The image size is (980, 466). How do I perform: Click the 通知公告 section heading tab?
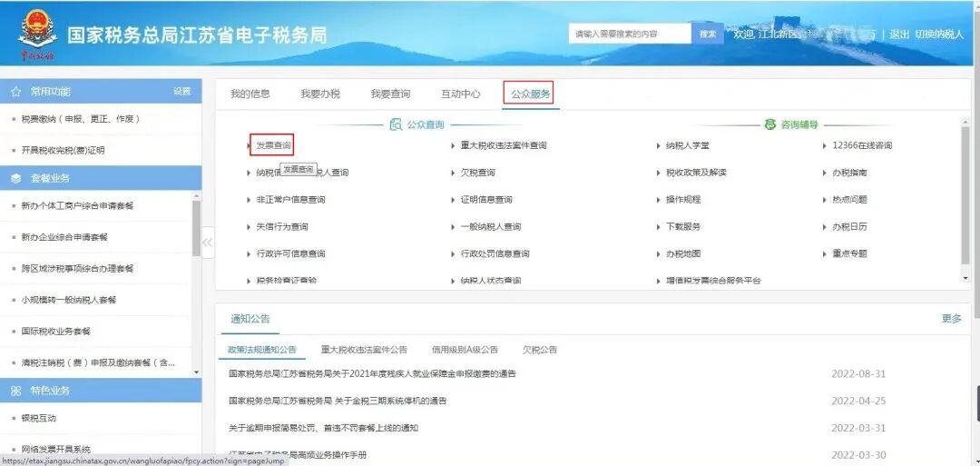pos(250,318)
